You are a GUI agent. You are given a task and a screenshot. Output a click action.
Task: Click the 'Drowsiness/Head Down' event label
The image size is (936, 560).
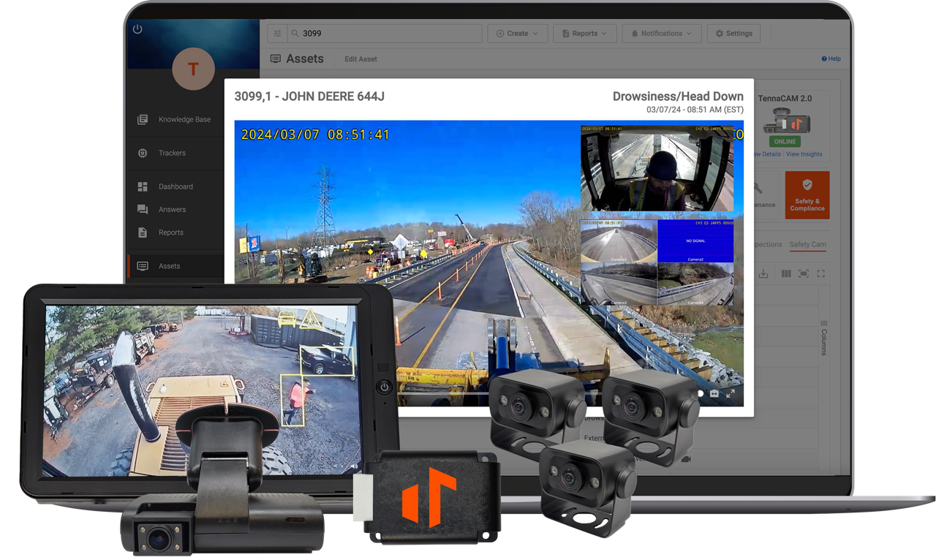(678, 97)
